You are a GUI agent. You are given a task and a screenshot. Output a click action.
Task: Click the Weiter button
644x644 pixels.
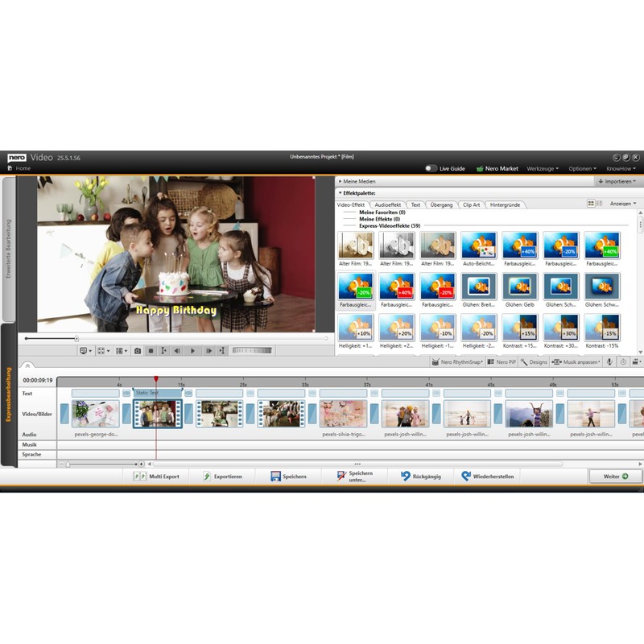(615, 477)
